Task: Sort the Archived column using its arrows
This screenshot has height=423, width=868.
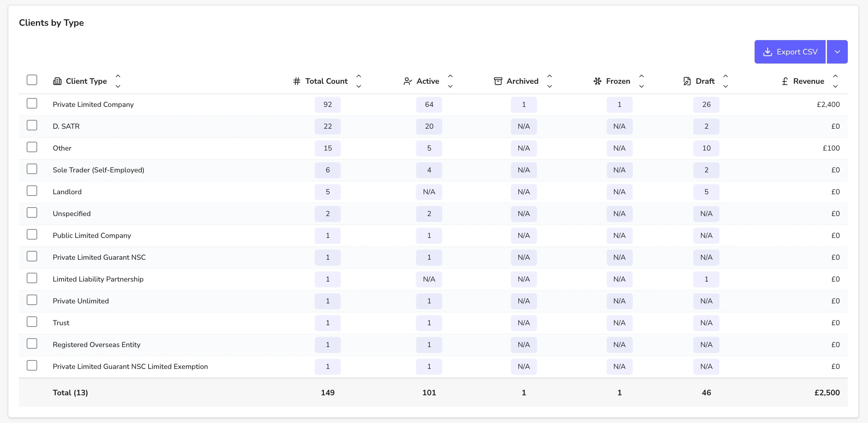Action: (x=550, y=81)
